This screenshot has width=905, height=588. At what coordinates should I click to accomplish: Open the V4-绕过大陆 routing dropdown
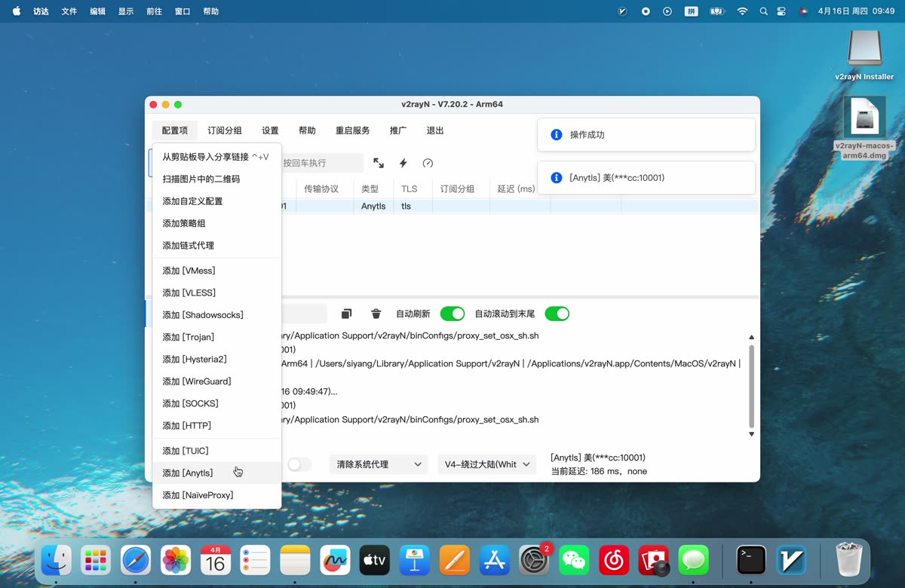pyautogui.click(x=487, y=464)
